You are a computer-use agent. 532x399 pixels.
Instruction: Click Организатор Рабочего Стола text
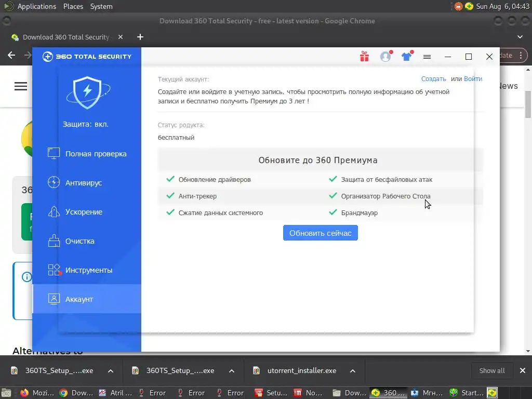(385, 196)
